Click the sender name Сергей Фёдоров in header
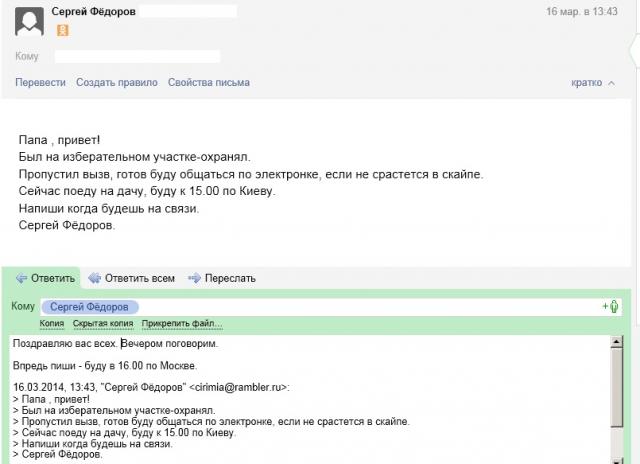Image resolution: width=640 pixels, height=464 pixels. tap(93, 10)
